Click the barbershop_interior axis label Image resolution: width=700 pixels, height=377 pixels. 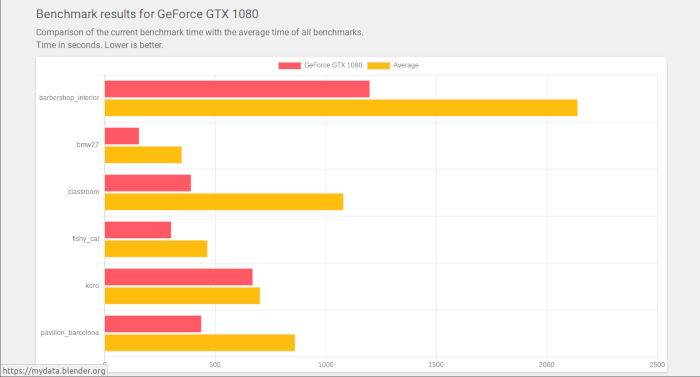pyautogui.click(x=69, y=98)
